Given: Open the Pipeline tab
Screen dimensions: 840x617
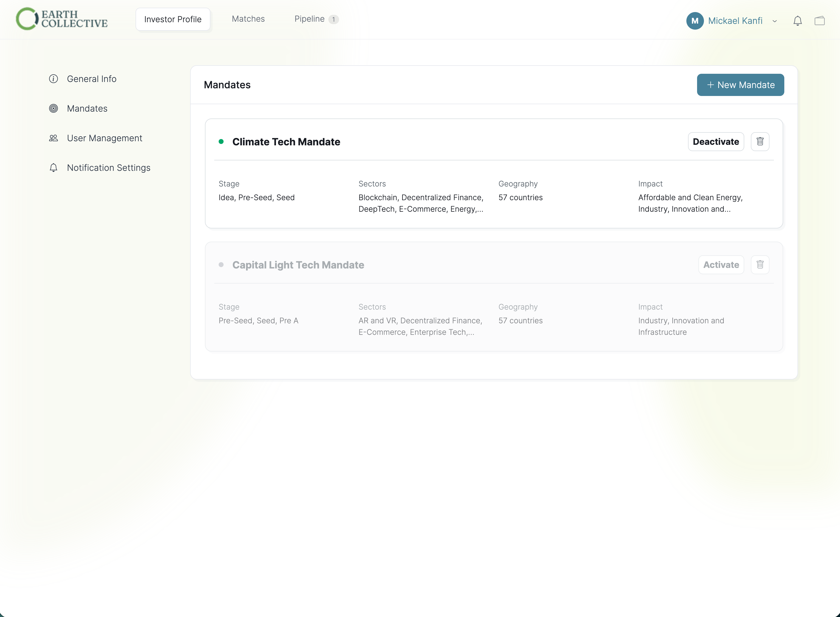Looking at the screenshot, I should tap(311, 19).
